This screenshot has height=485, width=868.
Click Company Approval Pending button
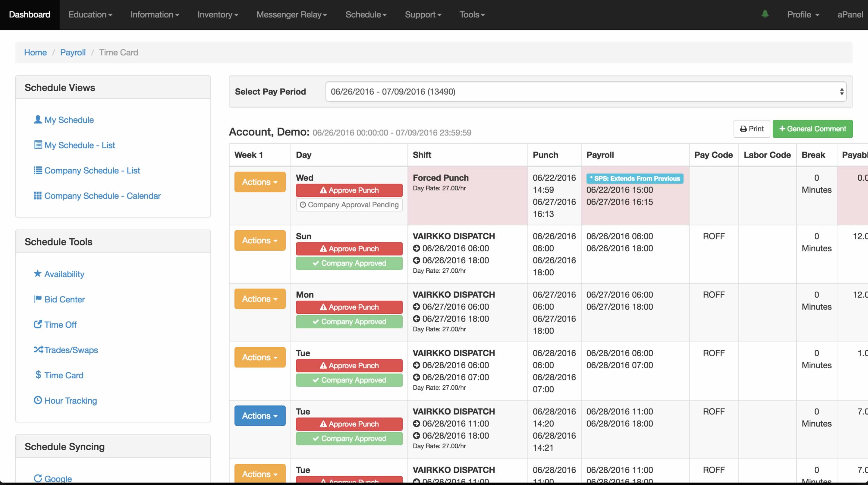(x=349, y=205)
